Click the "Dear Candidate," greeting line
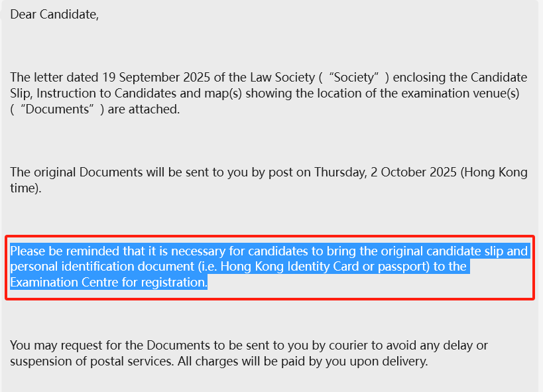Viewport: 543px width, 392px height. (x=54, y=15)
